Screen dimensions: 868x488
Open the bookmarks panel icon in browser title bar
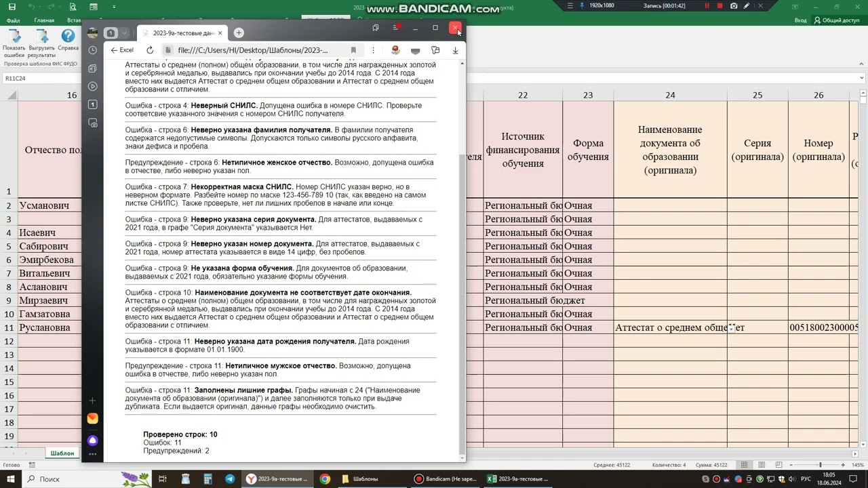pyautogui.click(x=376, y=28)
